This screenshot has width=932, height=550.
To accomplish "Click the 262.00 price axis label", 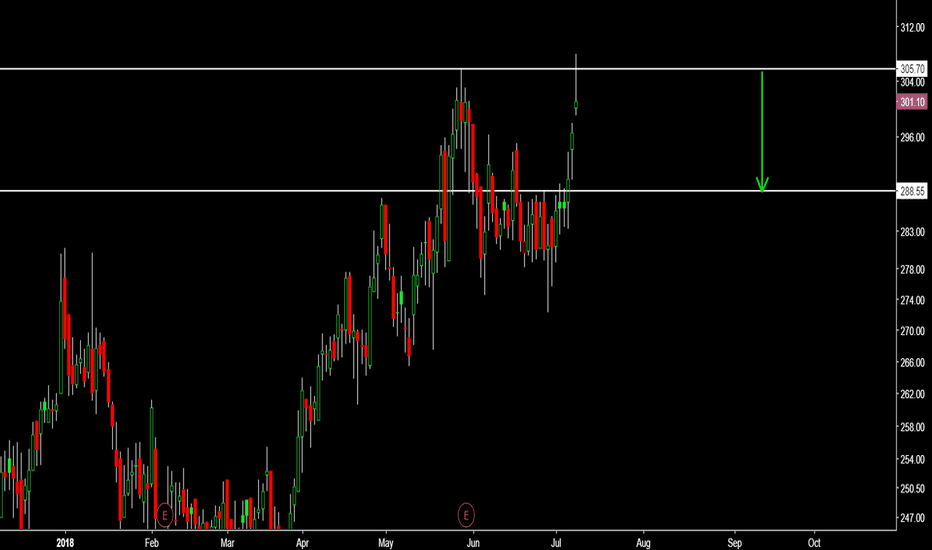I will (x=912, y=394).
